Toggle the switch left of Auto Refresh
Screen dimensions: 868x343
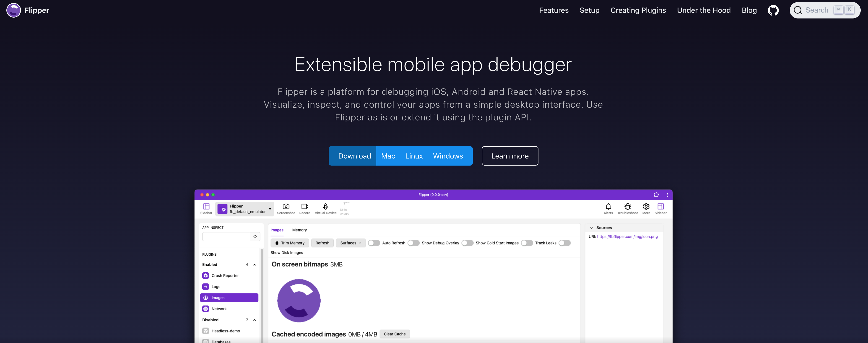[374, 243]
